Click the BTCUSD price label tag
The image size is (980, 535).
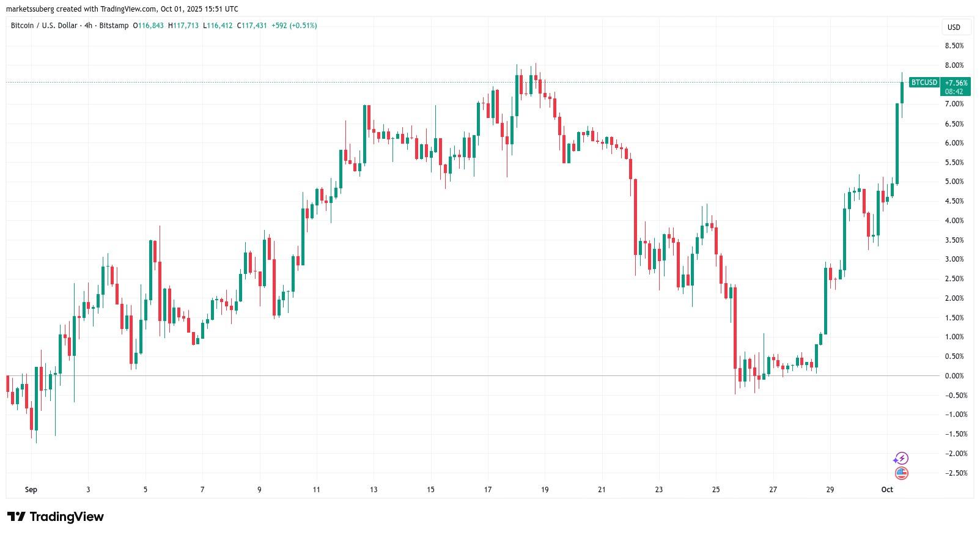pos(924,83)
